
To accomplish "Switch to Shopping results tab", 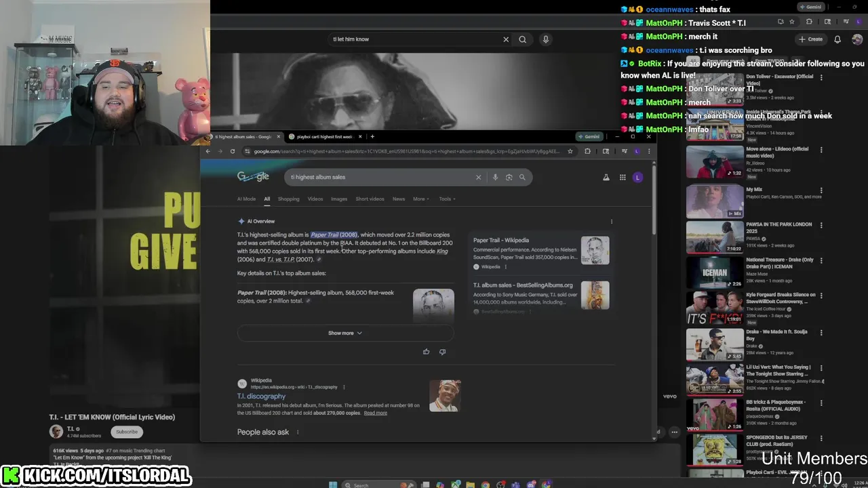I will 288,199.
